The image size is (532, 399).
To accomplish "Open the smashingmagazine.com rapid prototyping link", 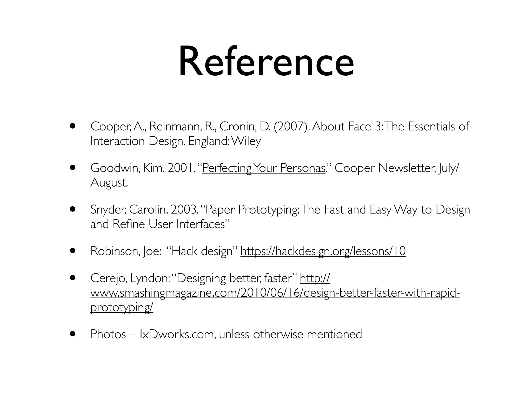I will pos(275,293).
